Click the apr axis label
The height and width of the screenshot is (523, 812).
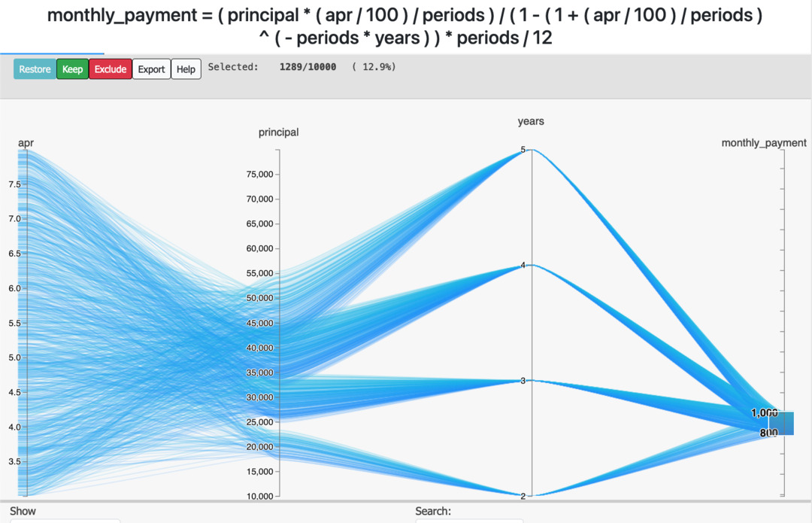[x=26, y=143]
